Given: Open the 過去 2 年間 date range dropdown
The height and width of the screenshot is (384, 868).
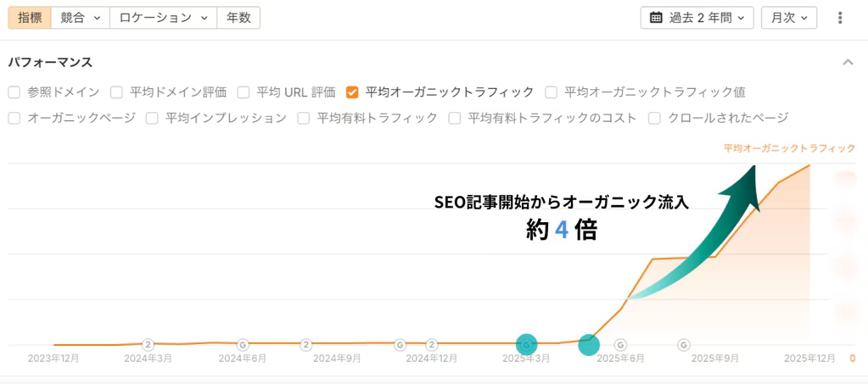Looking at the screenshot, I should (x=697, y=18).
